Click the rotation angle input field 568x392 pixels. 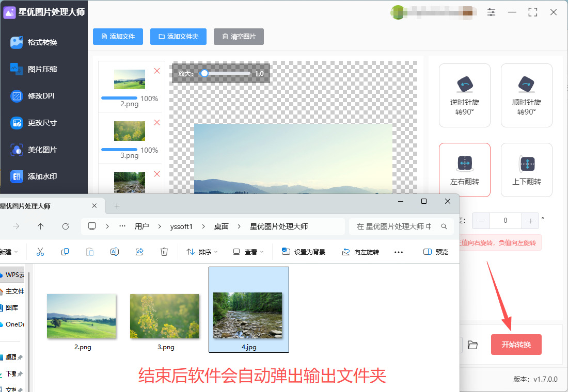(506, 221)
